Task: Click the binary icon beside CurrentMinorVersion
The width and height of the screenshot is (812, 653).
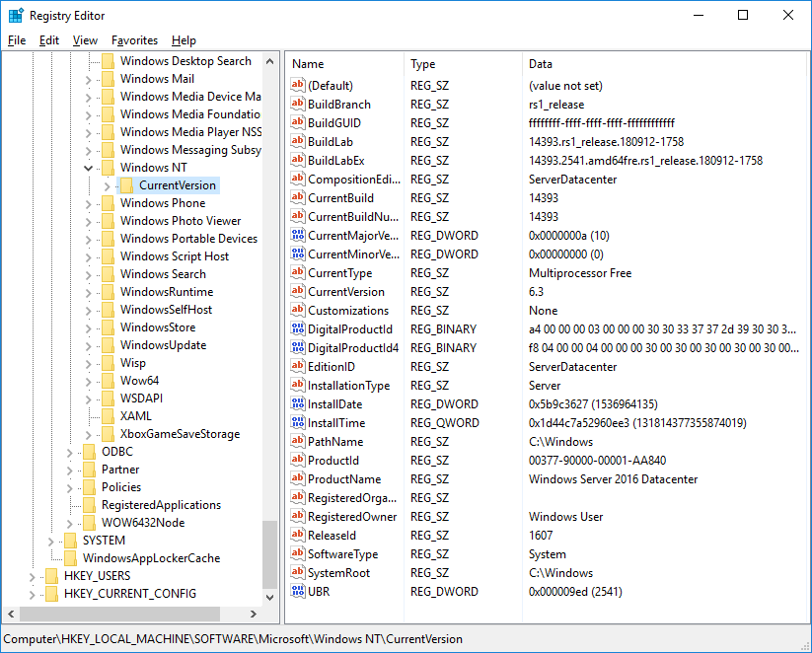Action: [298, 254]
